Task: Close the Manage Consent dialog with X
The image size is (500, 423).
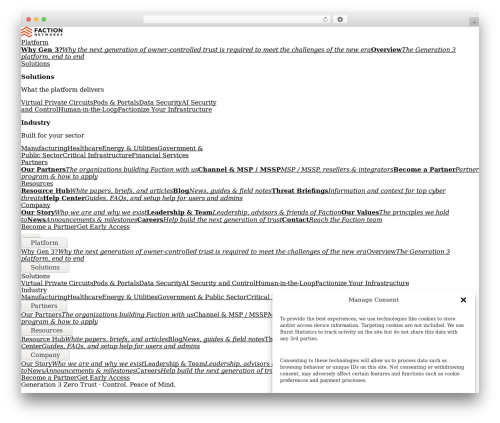Action: pyautogui.click(x=463, y=300)
